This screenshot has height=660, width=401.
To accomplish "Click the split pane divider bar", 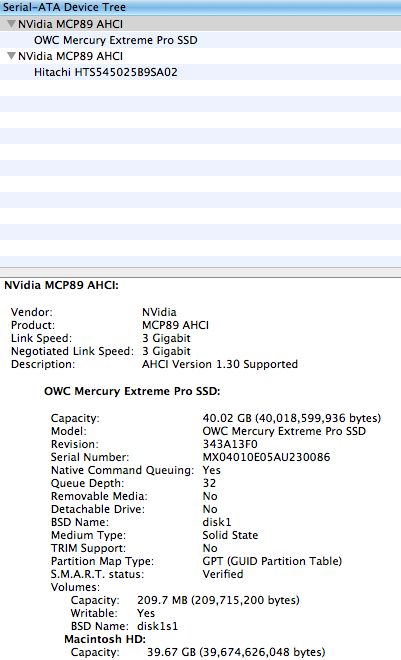I will (200, 272).
